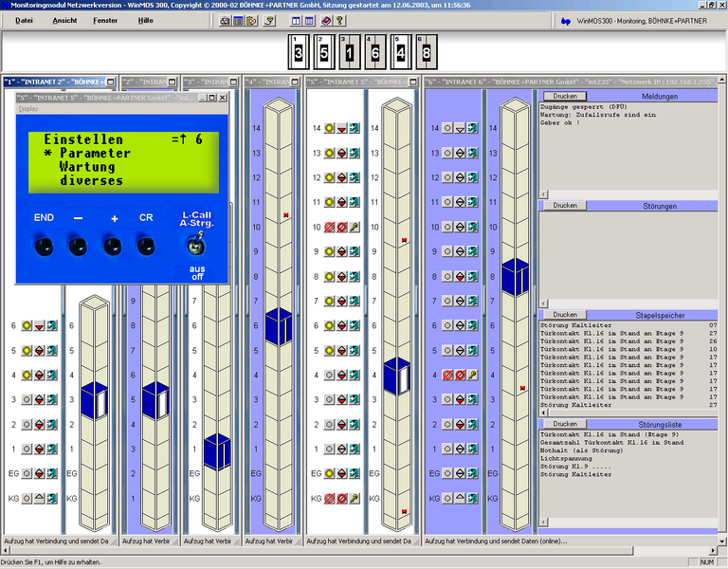
Task: Click the book icon in the toolbar
Action: tap(326, 20)
